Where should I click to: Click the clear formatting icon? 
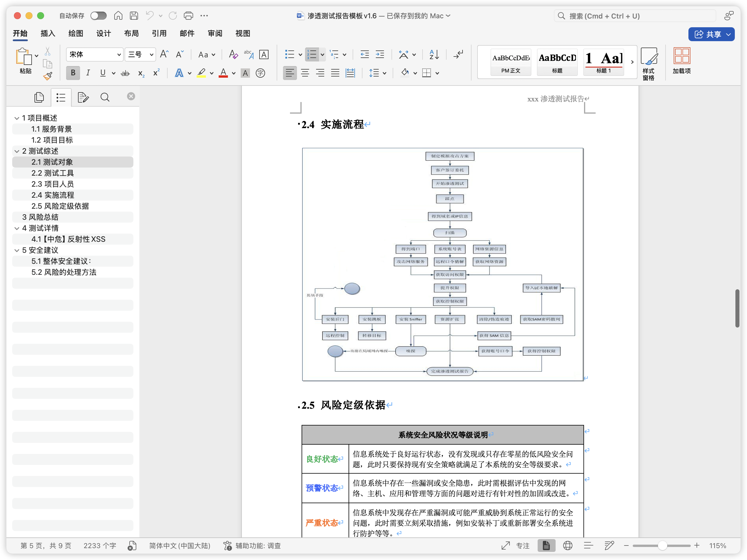click(x=233, y=54)
